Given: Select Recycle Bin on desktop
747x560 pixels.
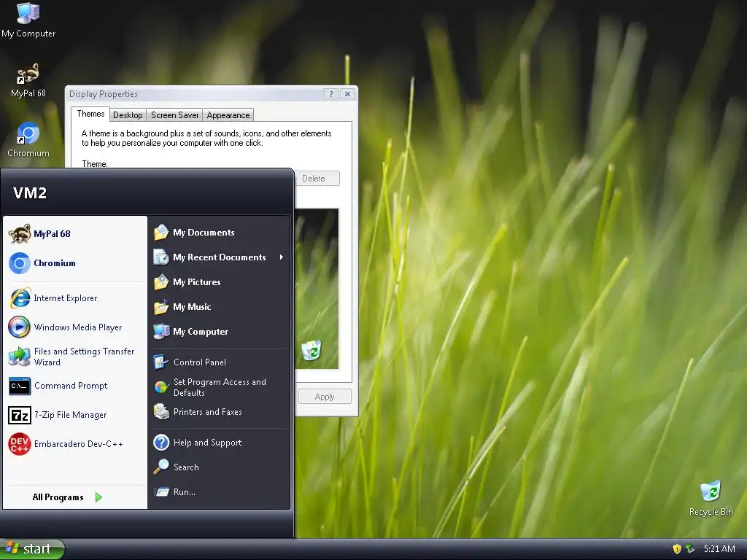Looking at the screenshot, I should (x=711, y=499).
